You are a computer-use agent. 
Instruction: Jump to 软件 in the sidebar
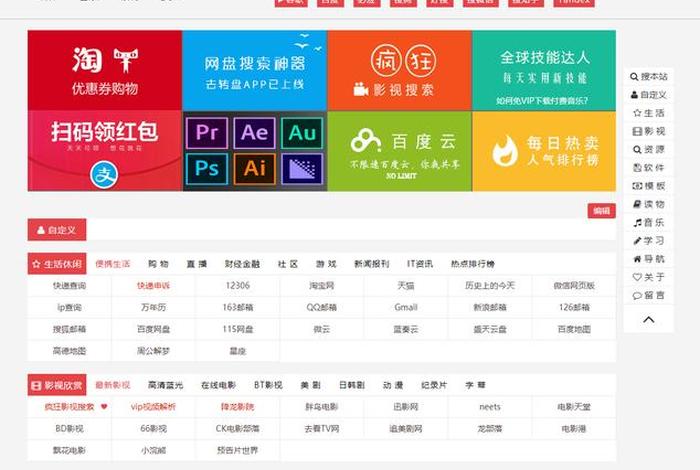[649, 168]
